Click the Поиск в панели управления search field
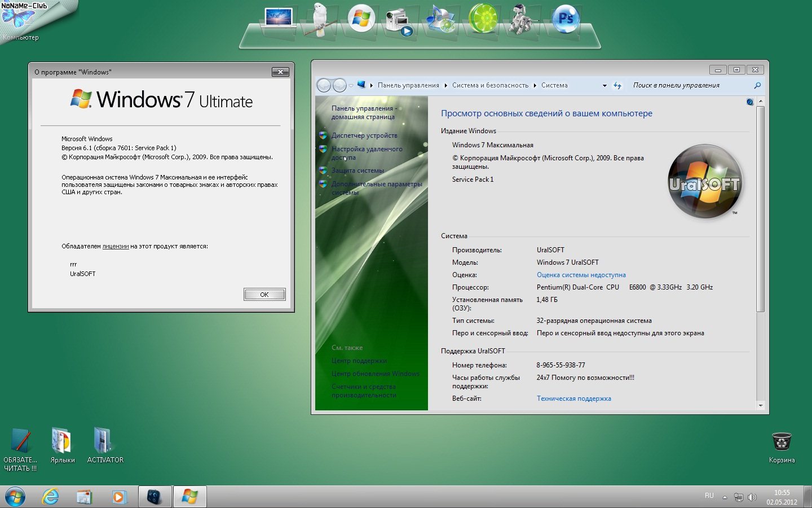812x508 pixels. pyautogui.click(x=691, y=85)
